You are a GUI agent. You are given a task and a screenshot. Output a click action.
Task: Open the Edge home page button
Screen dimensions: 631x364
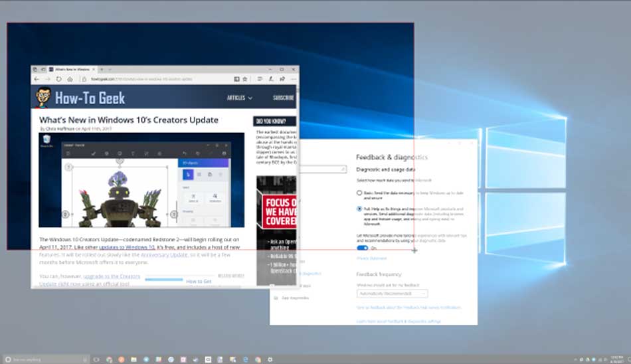coord(70,79)
